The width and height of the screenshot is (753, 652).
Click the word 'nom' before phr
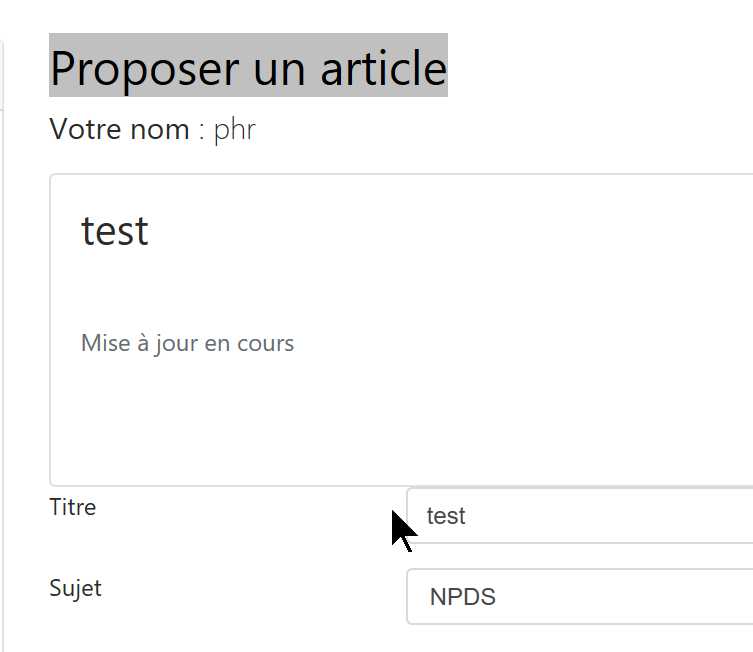pos(160,129)
